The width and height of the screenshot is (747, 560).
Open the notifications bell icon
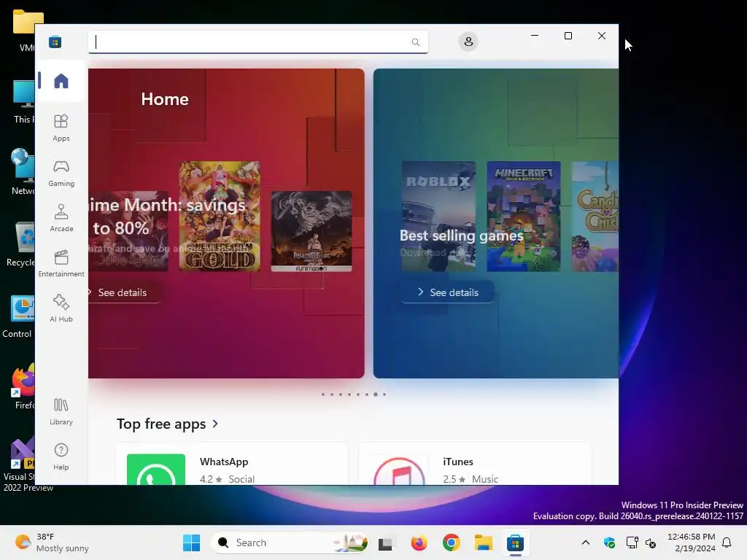click(x=727, y=542)
